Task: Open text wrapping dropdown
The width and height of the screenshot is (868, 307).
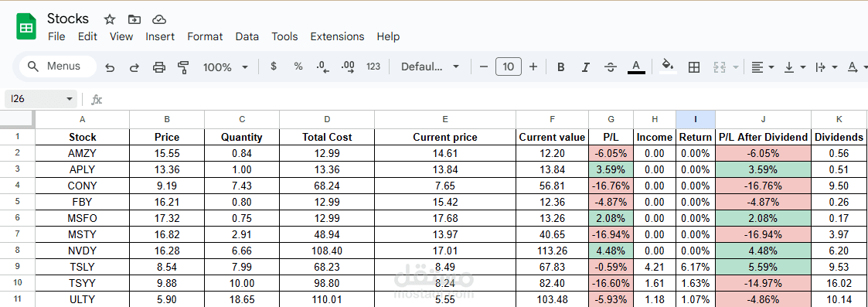Action: (x=827, y=67)
